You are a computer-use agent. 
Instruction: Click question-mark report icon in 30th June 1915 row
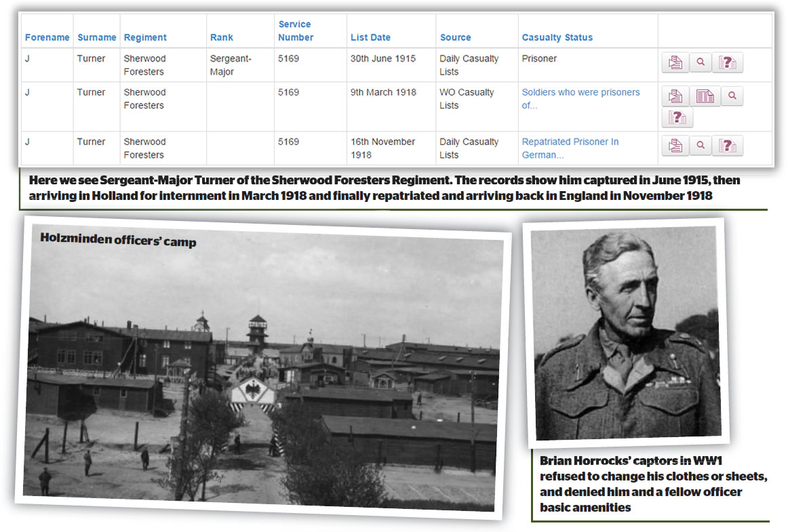pos(727,63)
